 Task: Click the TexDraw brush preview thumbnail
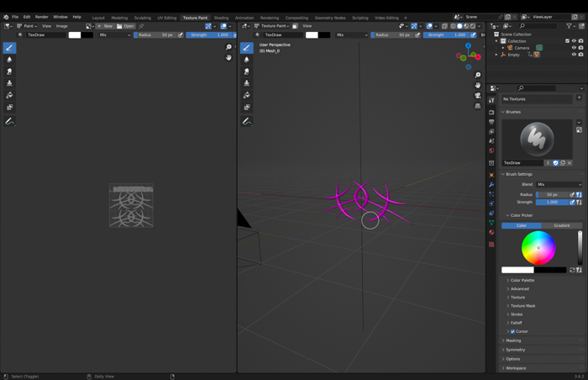click(x=537, y=138)
